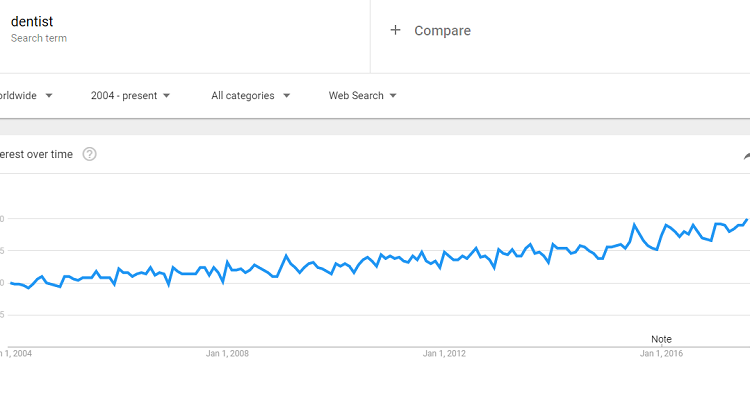Click the partially visible download arrow icon
The image size is (750, 398).
tap(747, 156)
